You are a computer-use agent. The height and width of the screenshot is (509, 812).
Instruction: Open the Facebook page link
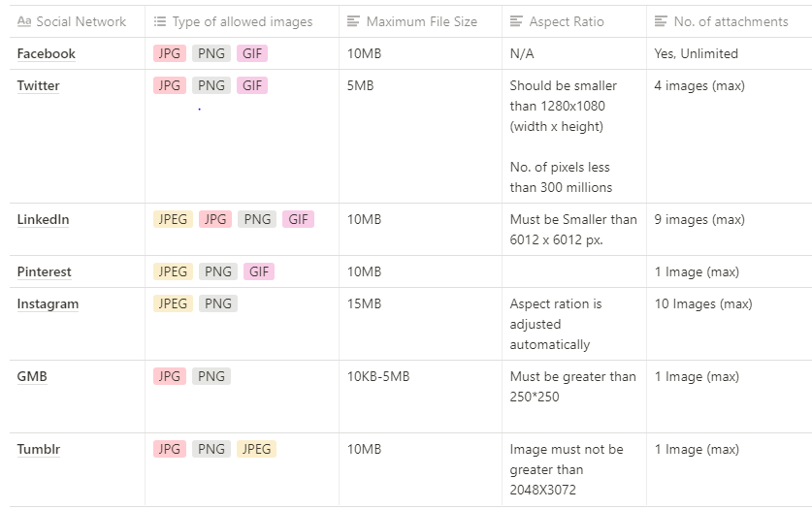click(47, 53)
